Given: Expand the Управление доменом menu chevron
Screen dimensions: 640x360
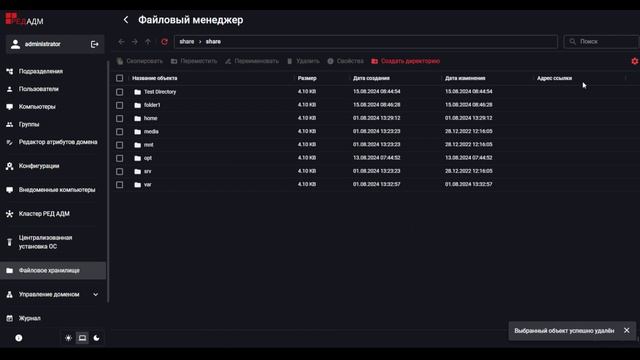Looking at the screenshot, I should (x=96, y=294).
